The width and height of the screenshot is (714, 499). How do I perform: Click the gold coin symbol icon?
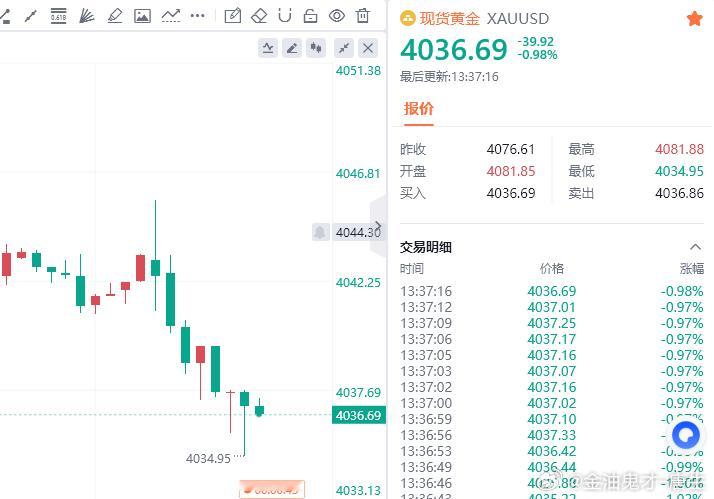pos(408,18)
